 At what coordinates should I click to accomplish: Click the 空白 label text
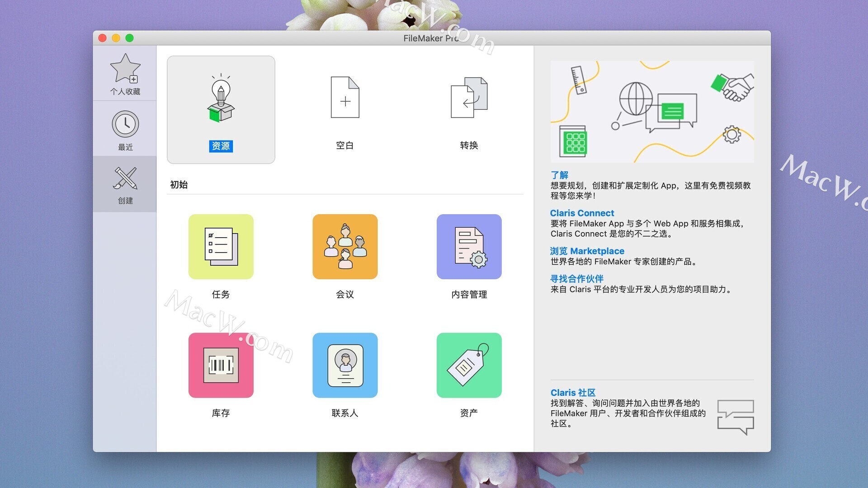345,145
